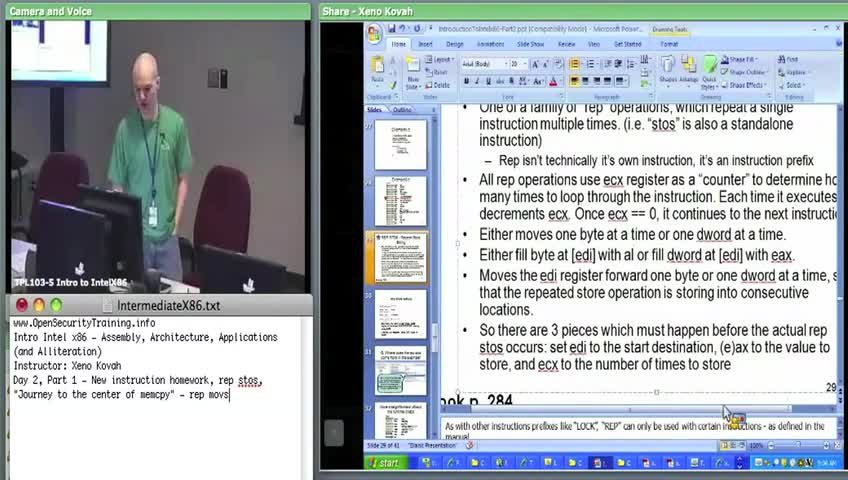Open the Arrange dropdown
The image size is (848, 480).
[x=688, y=69]
